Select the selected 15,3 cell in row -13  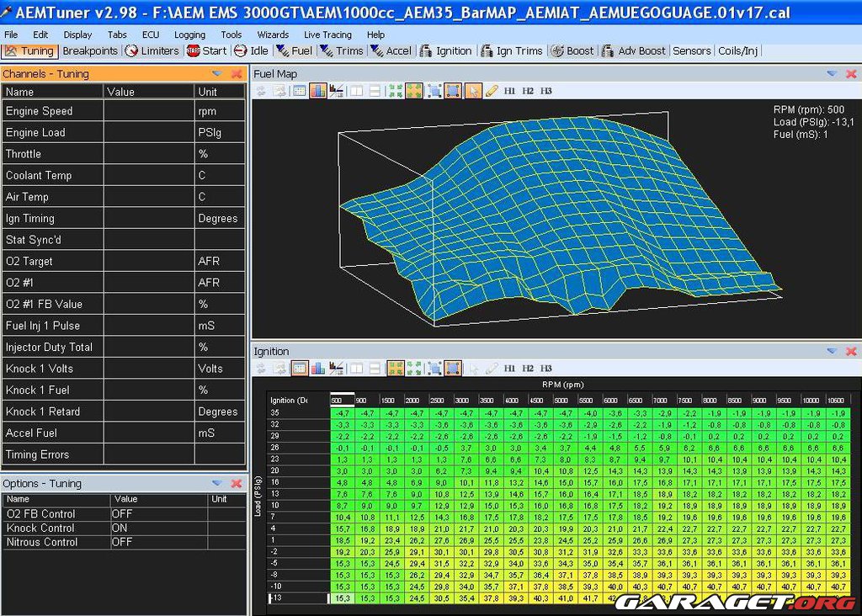[342, 598]
